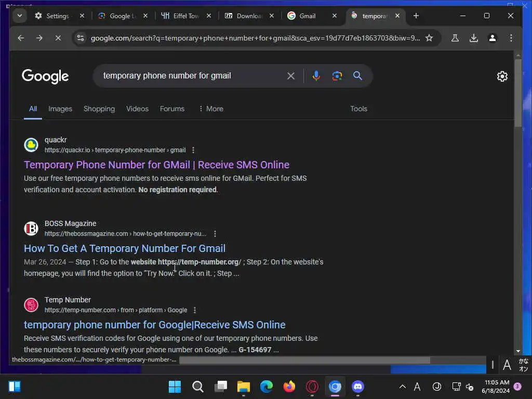Image resolution: width=532 pixels, height=399 pixels.
Task: Open File Explorer from the taskbar
Action: [x=243, y=387]
